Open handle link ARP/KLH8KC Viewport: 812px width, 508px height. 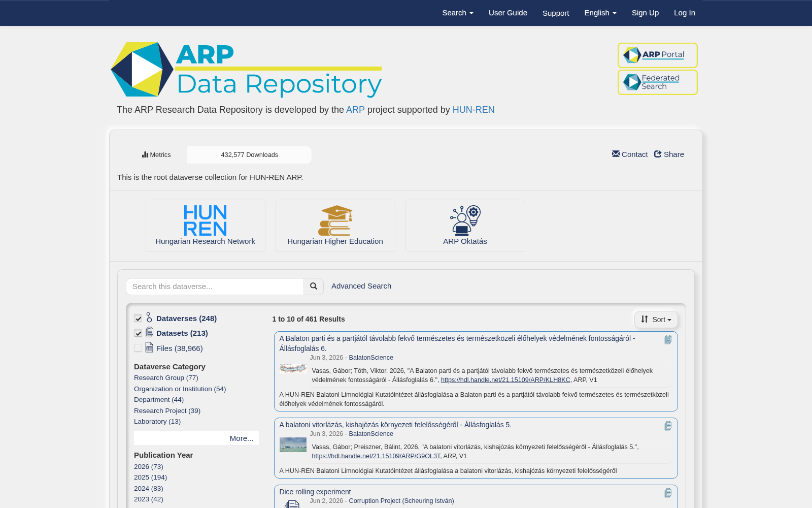tap(505, 380)
